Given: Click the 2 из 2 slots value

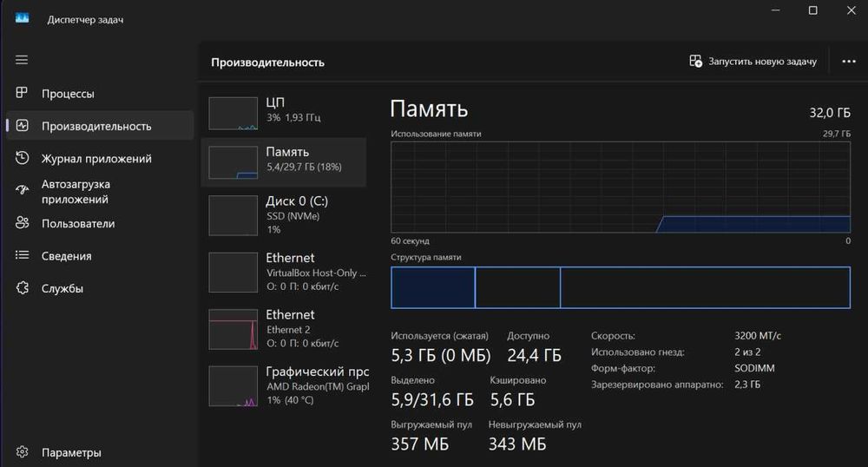Looking at the screenshot, I should [x=747, y=352].
